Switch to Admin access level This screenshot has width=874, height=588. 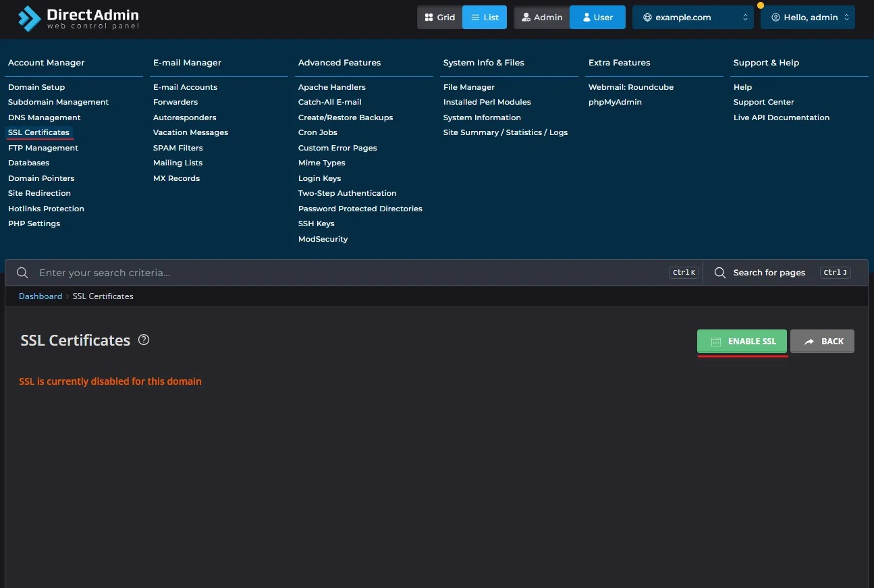click(x=542, y=18)
